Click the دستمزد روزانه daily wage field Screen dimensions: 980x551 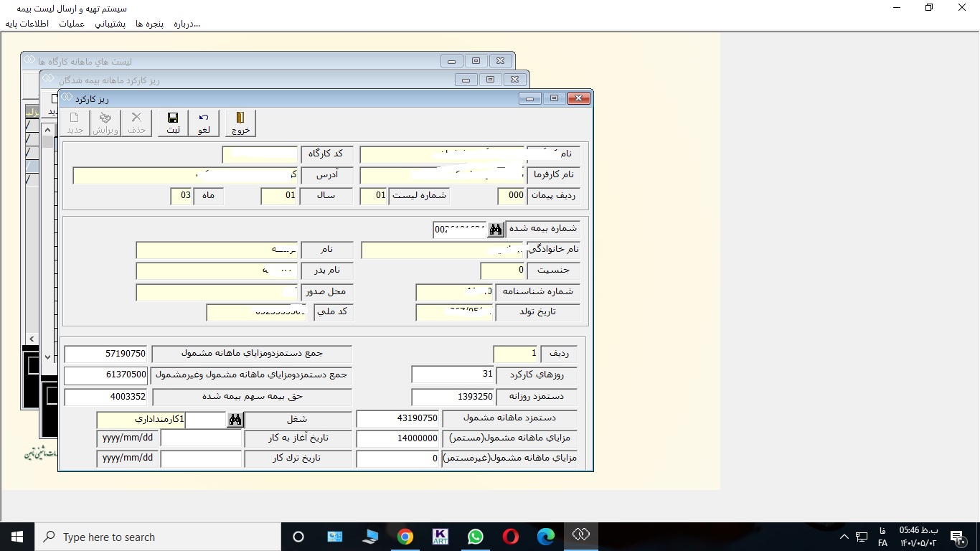(453, 397)
